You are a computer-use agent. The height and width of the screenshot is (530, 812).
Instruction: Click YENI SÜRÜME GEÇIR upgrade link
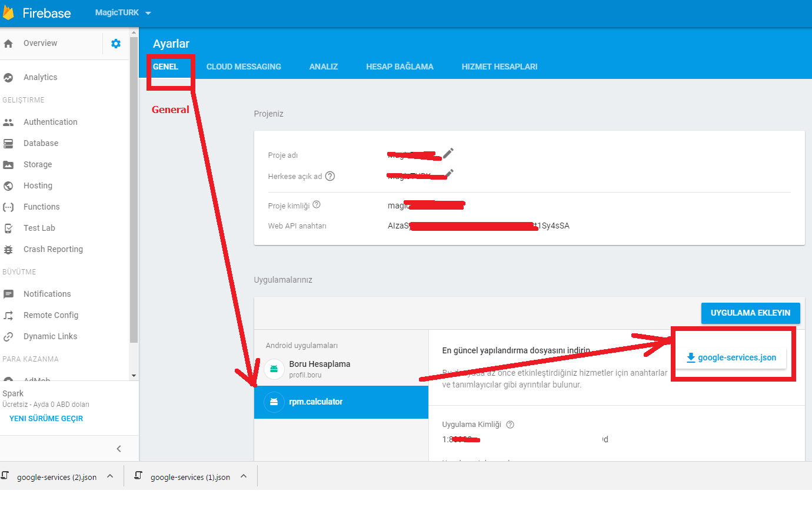[x=46, y=419]
